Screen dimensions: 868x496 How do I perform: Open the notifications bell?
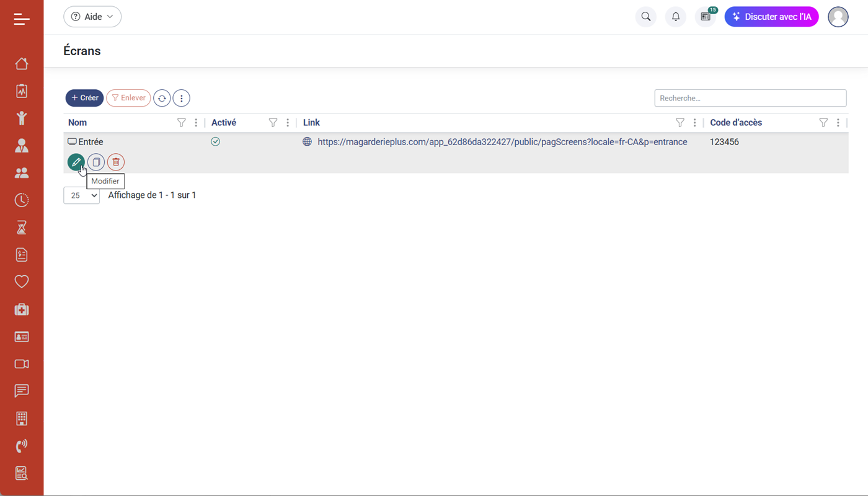[x=676, y=17]
